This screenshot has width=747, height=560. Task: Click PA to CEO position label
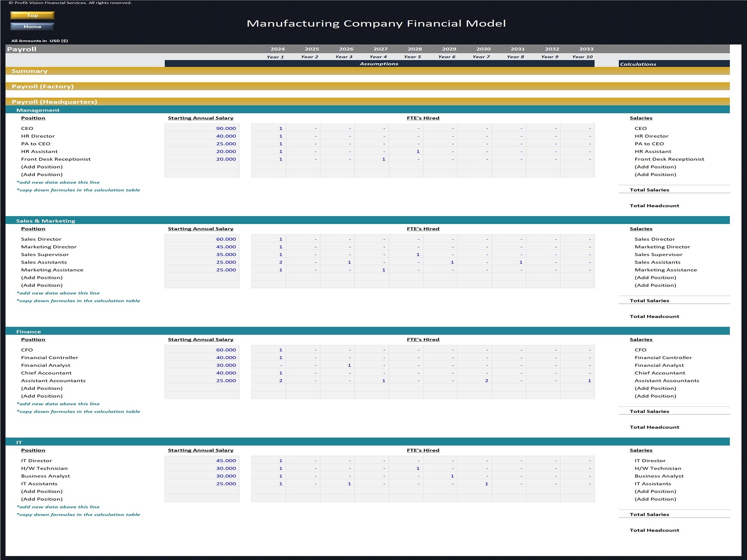tap(35, 144)
